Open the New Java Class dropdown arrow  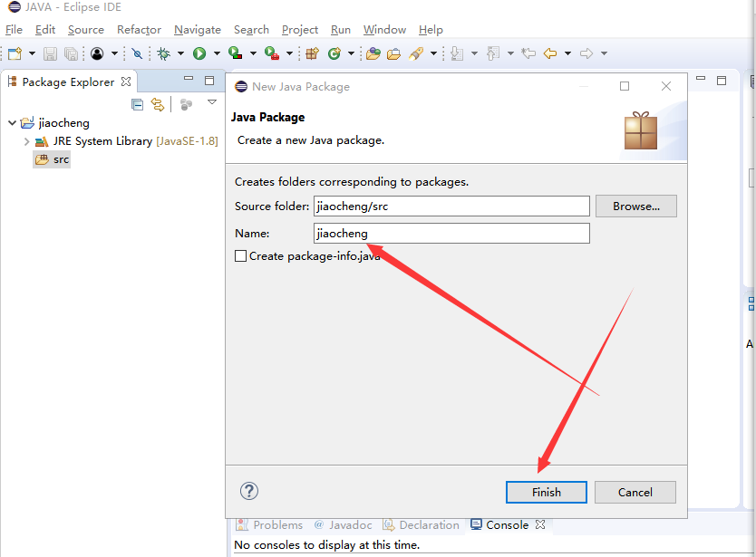coord(351,53)
